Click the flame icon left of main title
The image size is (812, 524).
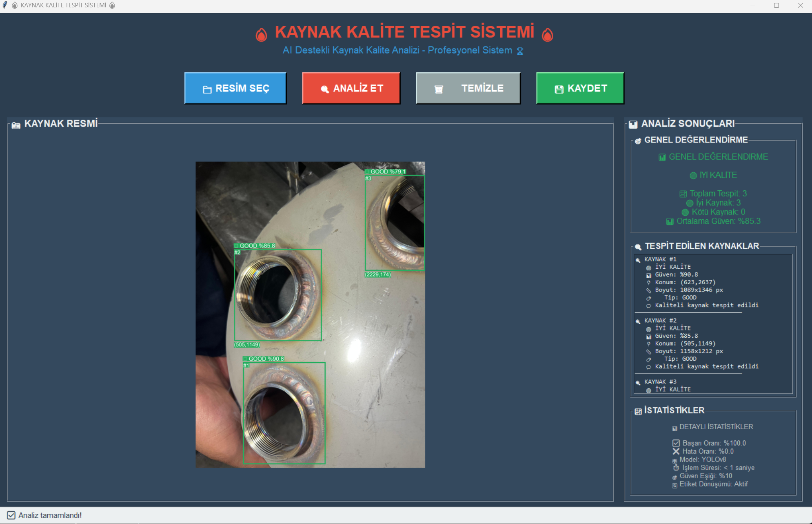(x=262, y=34)
